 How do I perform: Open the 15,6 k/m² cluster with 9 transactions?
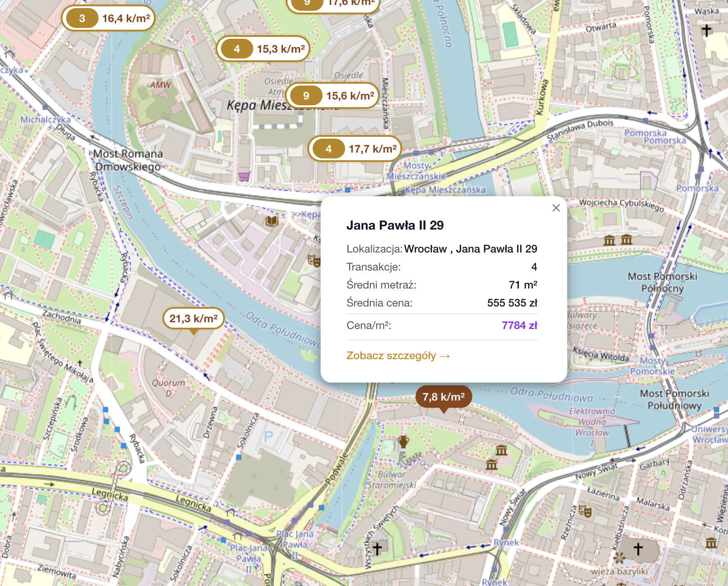[333, 96]
